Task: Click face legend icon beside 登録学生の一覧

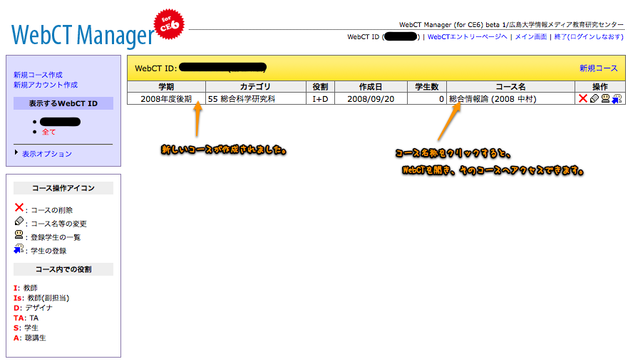Action: pyautogui.click(x=19, y=234)
